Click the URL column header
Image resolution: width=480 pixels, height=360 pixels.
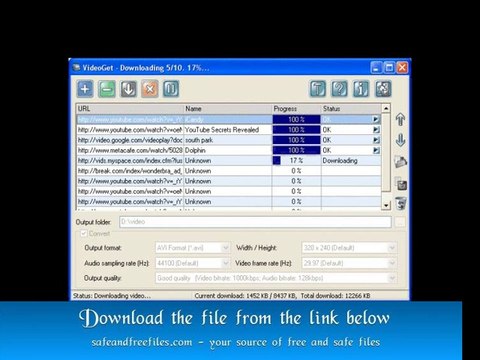pos(130,109)
